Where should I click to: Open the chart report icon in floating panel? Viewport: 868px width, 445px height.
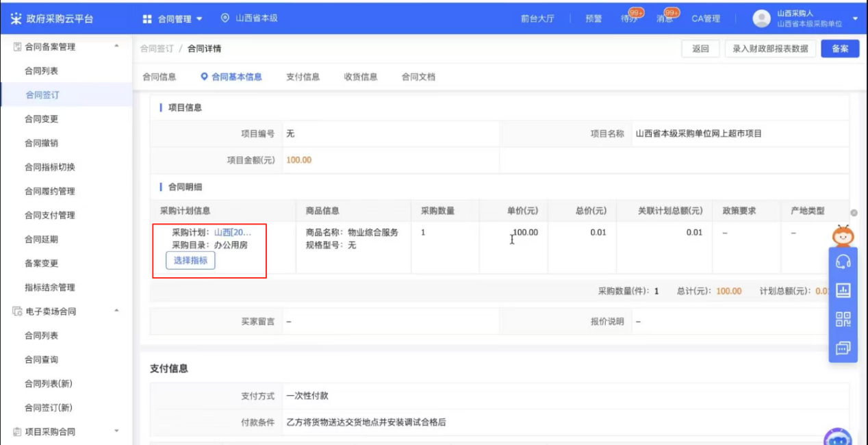[x=843, y=290]
